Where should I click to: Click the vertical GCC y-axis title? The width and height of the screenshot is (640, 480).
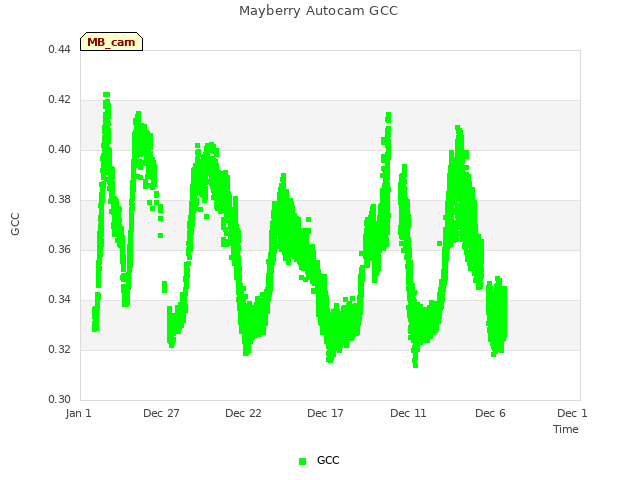tap(15, 224)
